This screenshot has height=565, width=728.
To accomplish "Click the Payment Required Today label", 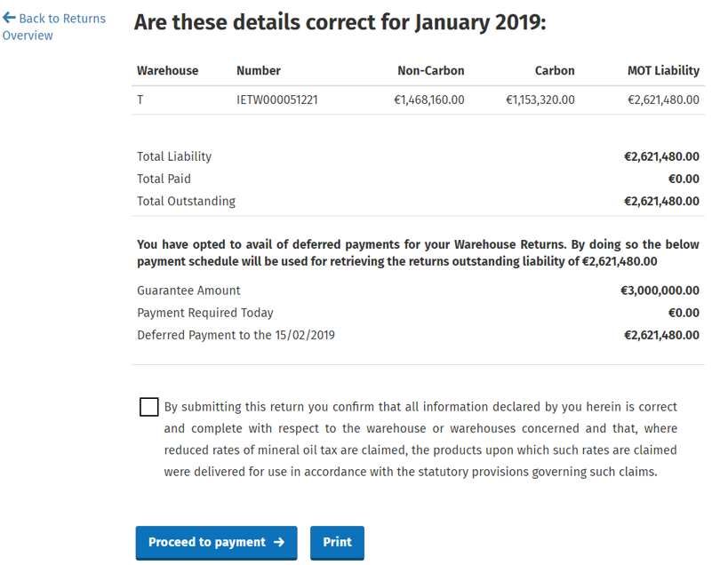I will (205, 313).
